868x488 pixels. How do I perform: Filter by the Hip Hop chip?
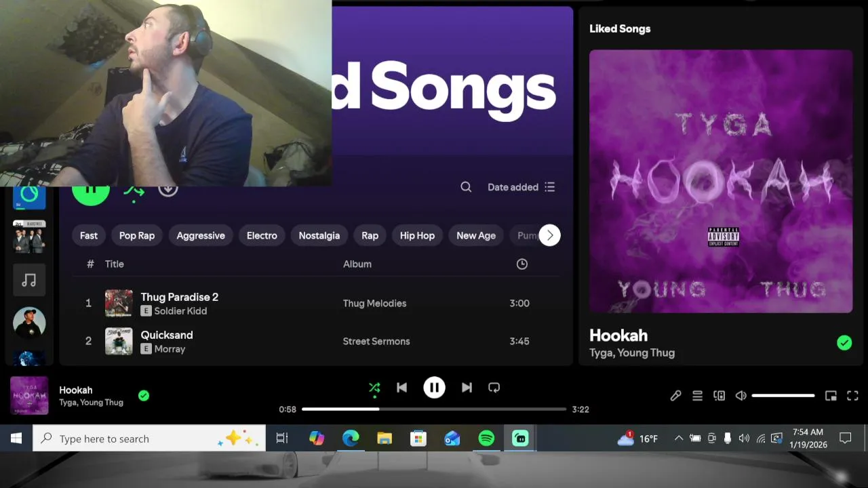pos(417,235)
